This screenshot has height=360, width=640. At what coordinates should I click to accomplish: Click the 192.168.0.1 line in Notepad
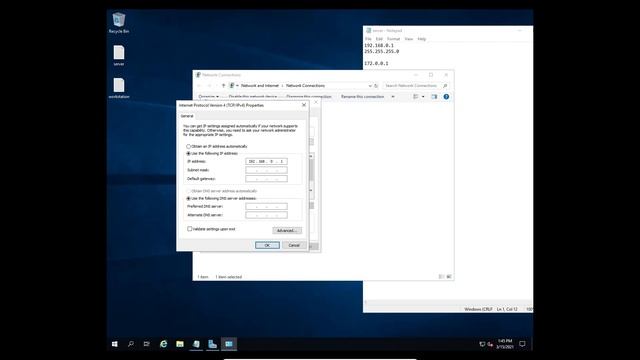click(x=379, y=46)
